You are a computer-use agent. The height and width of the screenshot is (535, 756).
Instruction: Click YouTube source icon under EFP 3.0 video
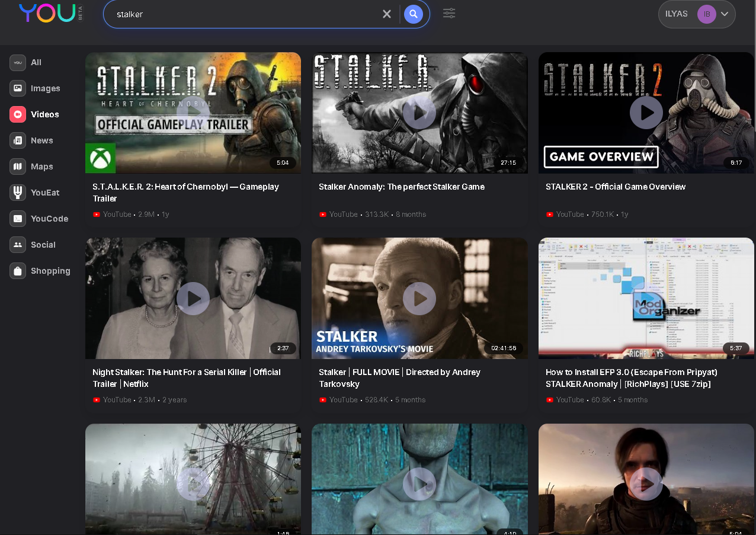click(x=549, y=400)
